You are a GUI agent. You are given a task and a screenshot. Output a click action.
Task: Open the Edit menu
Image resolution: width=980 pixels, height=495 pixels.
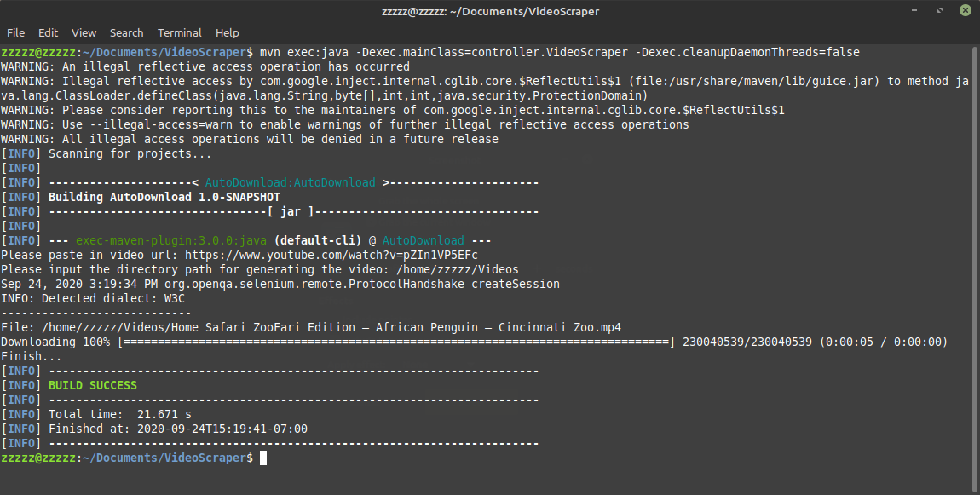[x=48, y=33]
